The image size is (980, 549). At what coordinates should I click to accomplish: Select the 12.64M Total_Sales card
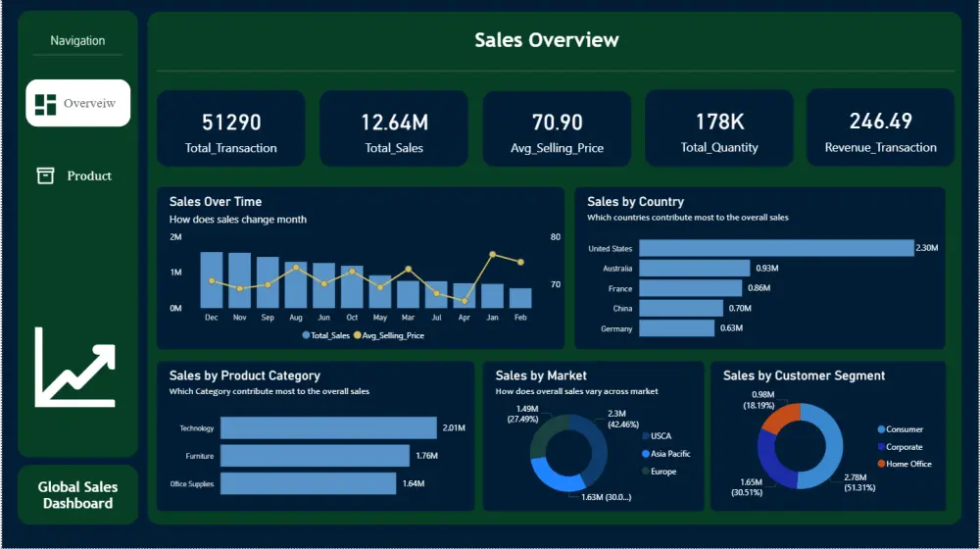pos(394,128)
